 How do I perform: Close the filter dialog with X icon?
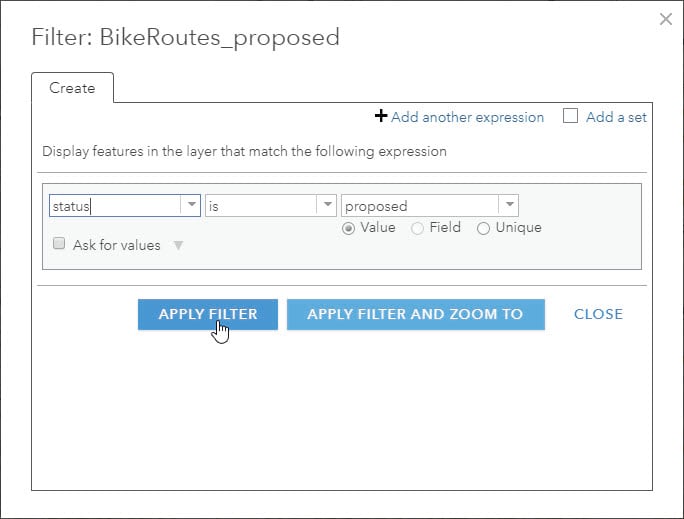click(x=666, y=19)
